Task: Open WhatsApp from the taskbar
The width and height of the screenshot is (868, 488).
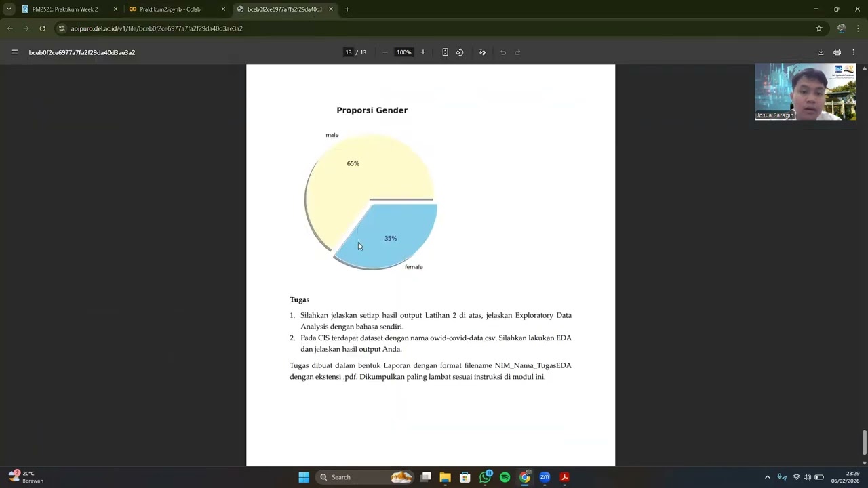Action: (485, 477)
